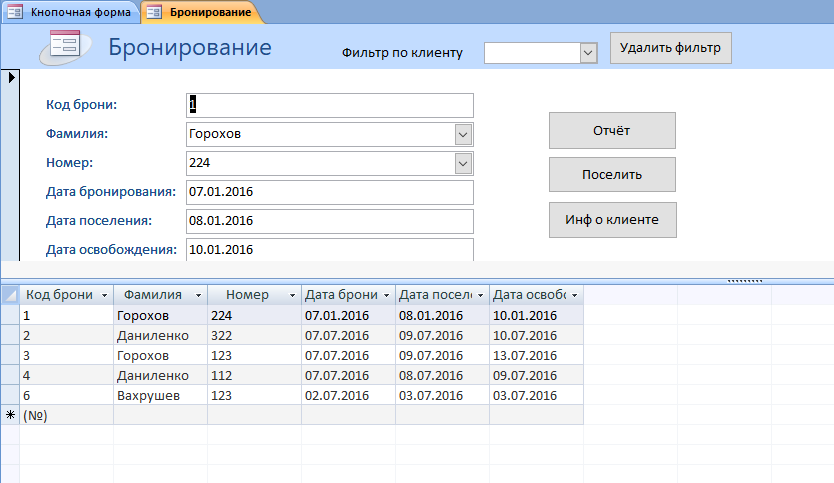Open the Код брони column filter arrow
Viewport: 834px width, 483px height.
[104, 295]
